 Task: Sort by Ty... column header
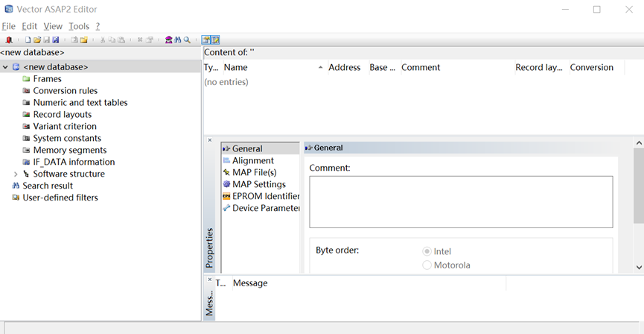tap(213, 67)
